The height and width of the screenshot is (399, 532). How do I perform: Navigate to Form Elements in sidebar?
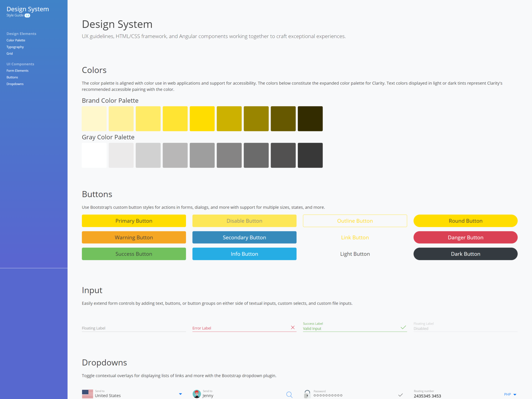[17, 70]
